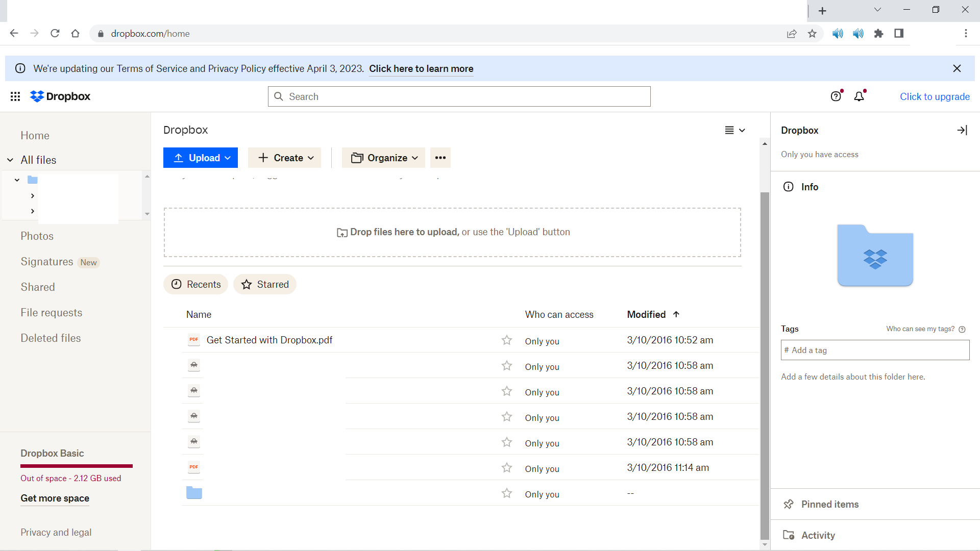Collapse the details panel with arrow icon

[962, 130]
